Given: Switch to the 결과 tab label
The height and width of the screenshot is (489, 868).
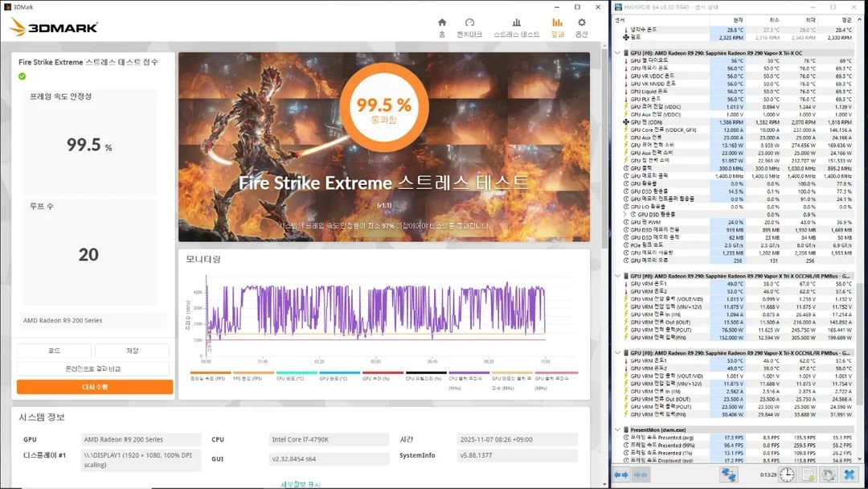Looking at the screenshot, I should [558, 35].
